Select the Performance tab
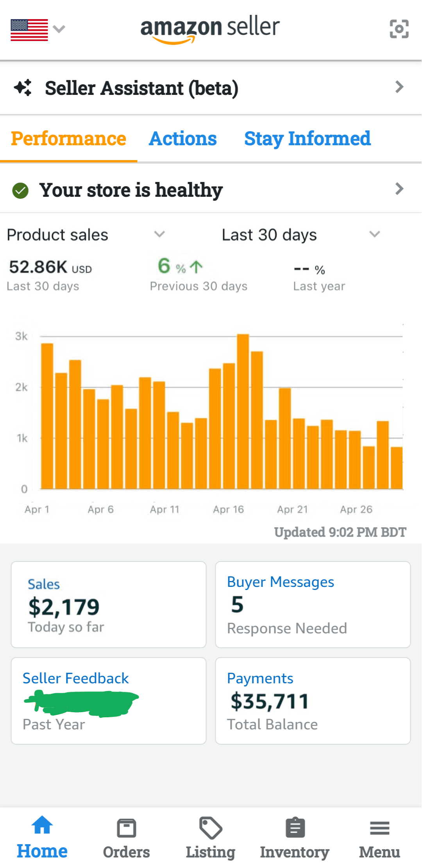This screenshot has height=868, width=422. click(68, 139)
